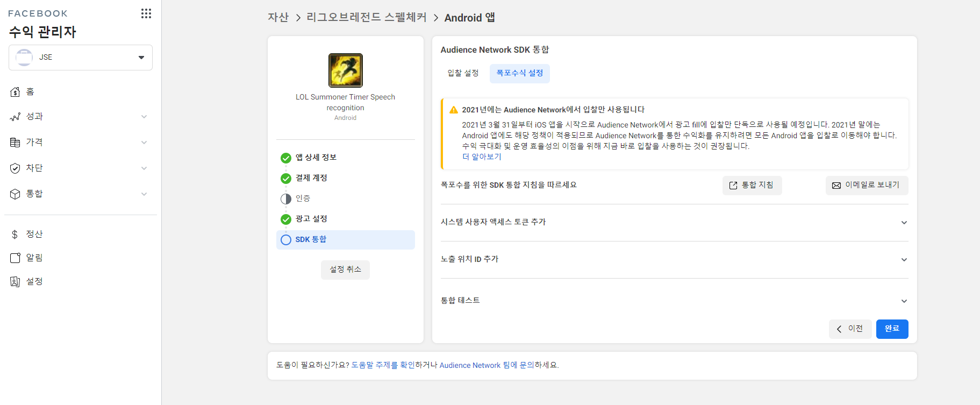Click green check icon beside 앱 상세 정보
Screen dimensions: 980x405
tap(286, 158)
